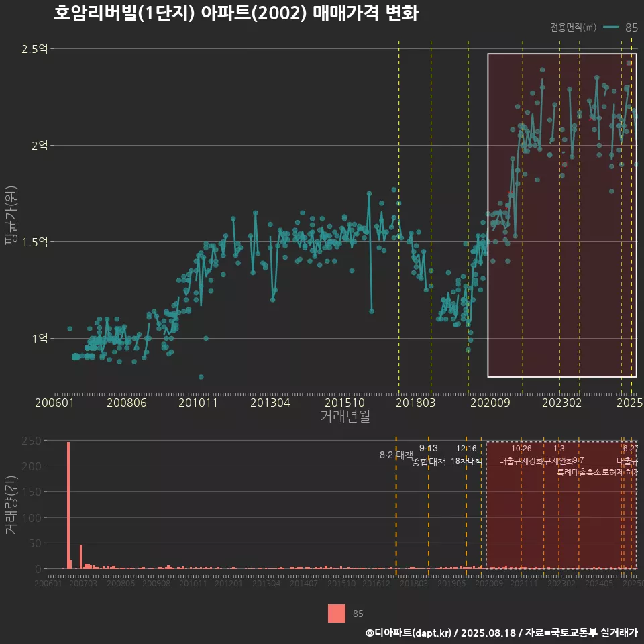
Task: Click 202111 on the volume chart axis
Action: pos(524,583)
